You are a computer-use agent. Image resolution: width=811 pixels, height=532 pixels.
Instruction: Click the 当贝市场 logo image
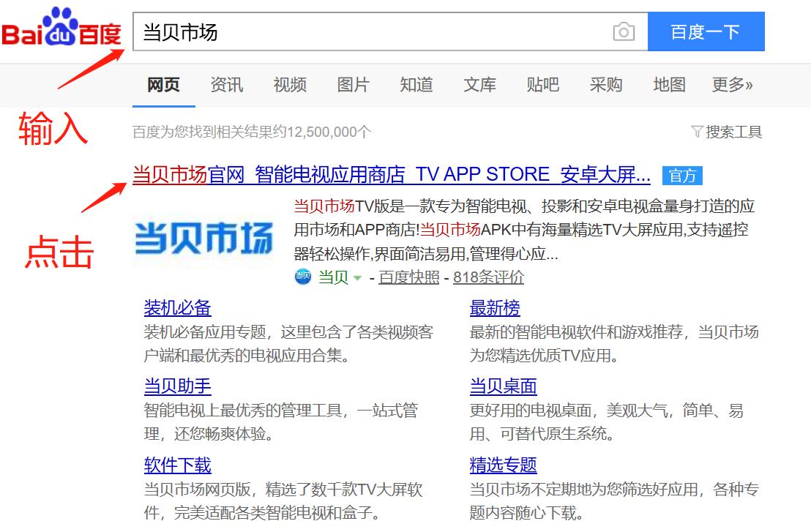tap(203, 238)
